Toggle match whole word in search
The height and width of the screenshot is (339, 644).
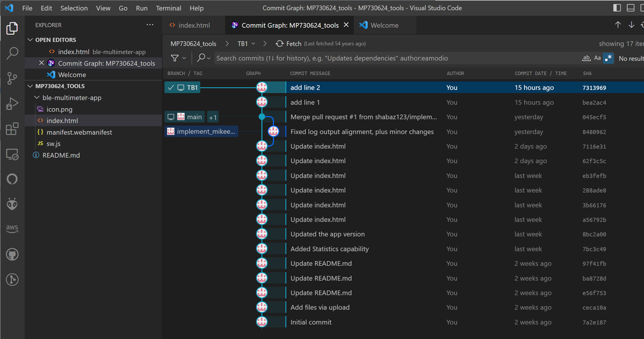(586, 58)
